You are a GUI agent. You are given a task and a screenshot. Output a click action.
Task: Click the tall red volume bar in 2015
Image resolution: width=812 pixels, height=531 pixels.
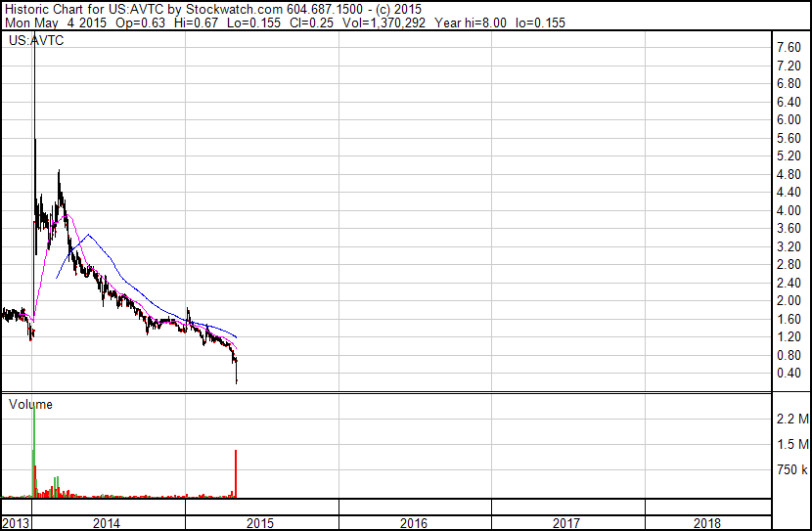coord(236,473)
